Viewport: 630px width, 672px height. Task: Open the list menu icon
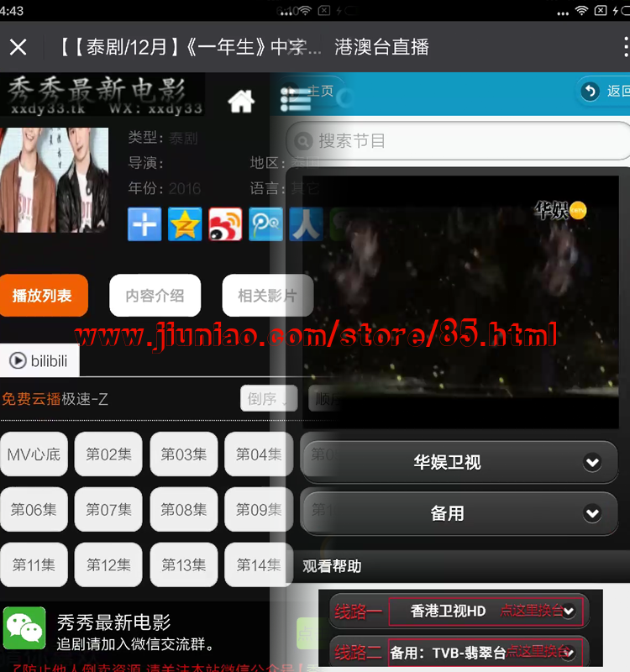tap(296, 99)
